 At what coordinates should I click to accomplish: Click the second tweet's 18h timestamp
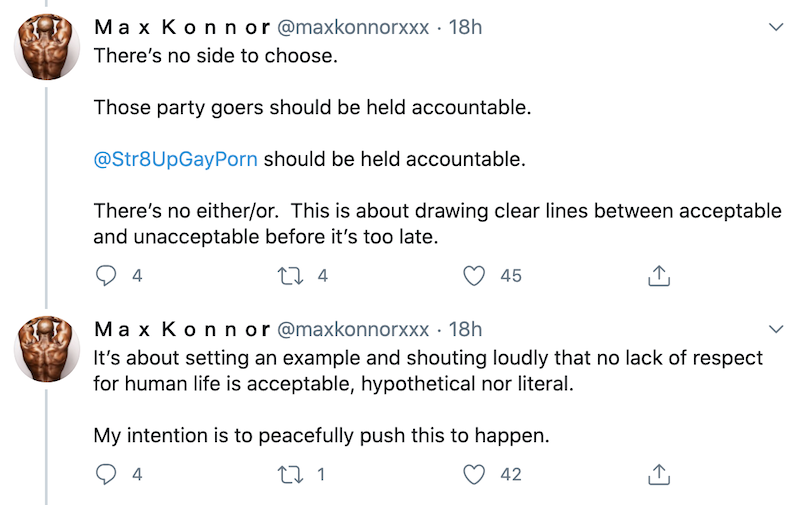point(465,329)
